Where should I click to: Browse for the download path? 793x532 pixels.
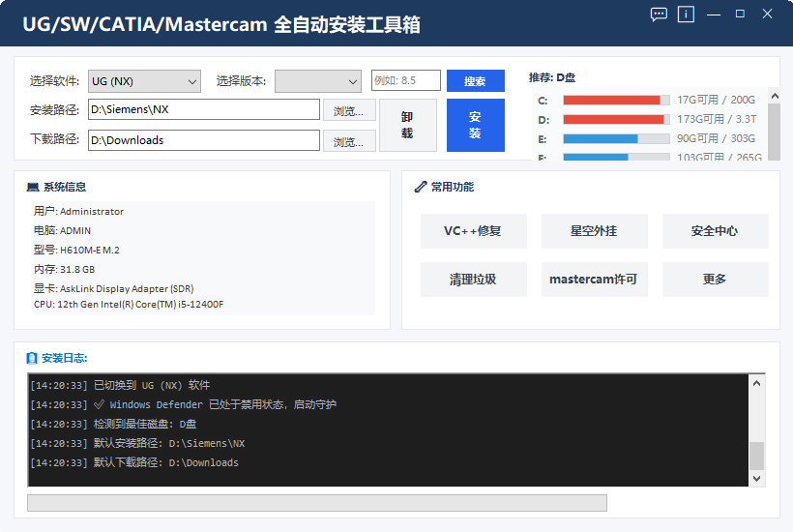(x=349, y=141)
